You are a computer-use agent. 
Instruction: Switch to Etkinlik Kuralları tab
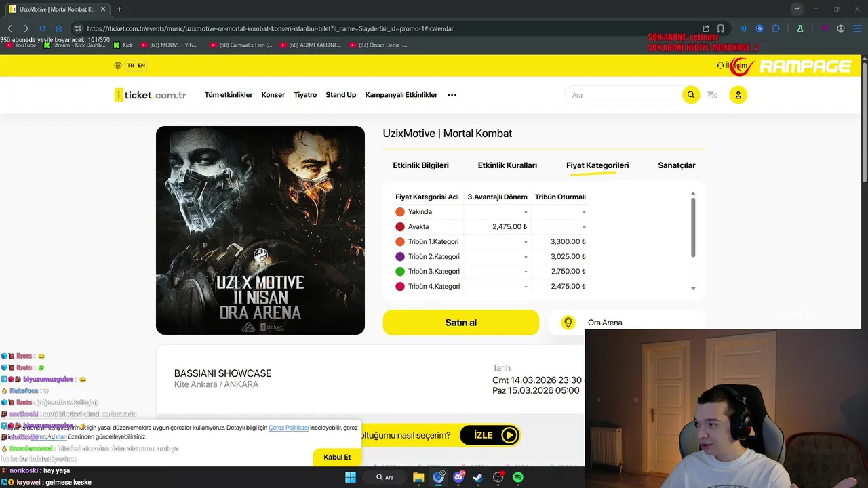(507, 165)
